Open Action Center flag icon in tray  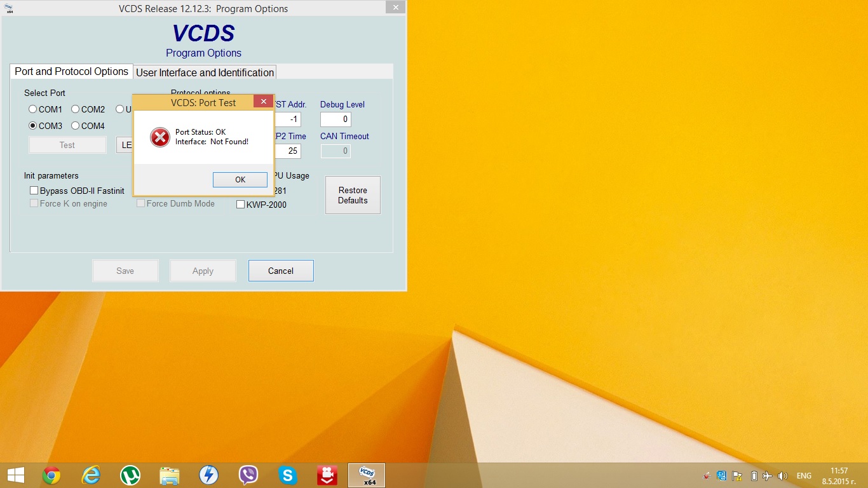click(737, 476)
